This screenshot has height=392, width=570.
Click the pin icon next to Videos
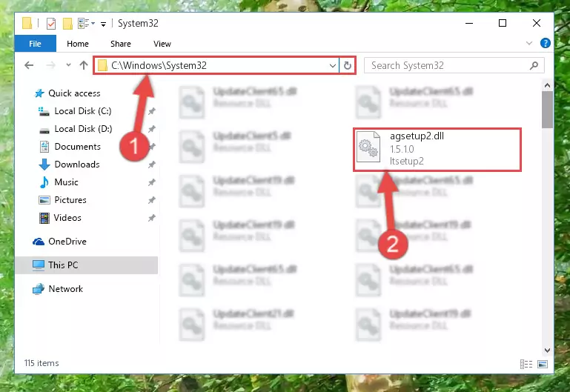[152, 218]
